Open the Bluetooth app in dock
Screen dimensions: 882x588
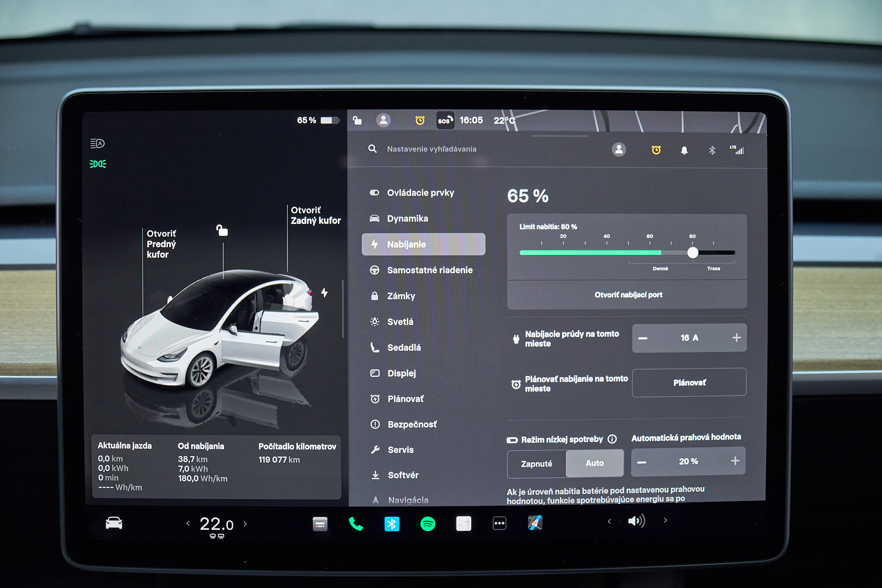(391, 524)
